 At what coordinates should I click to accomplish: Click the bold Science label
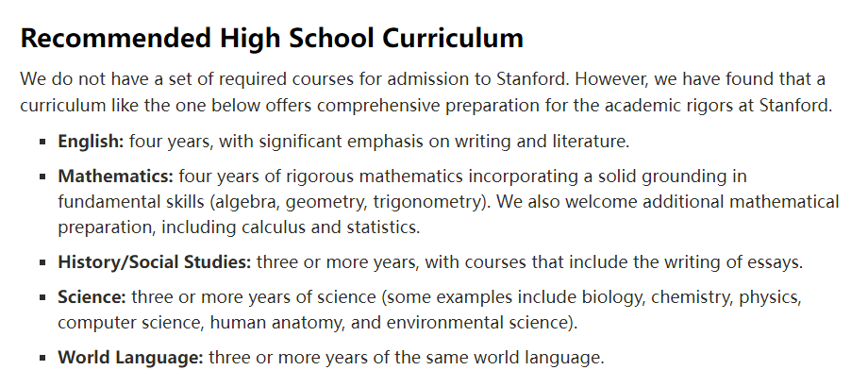[92, 297]
